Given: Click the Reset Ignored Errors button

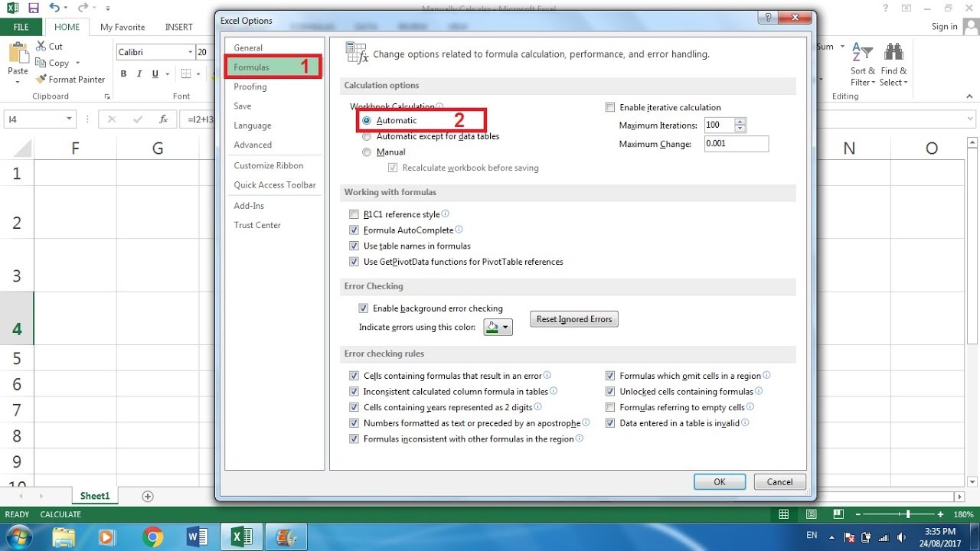Looking at the screenshot, I should tap(574, 319).
